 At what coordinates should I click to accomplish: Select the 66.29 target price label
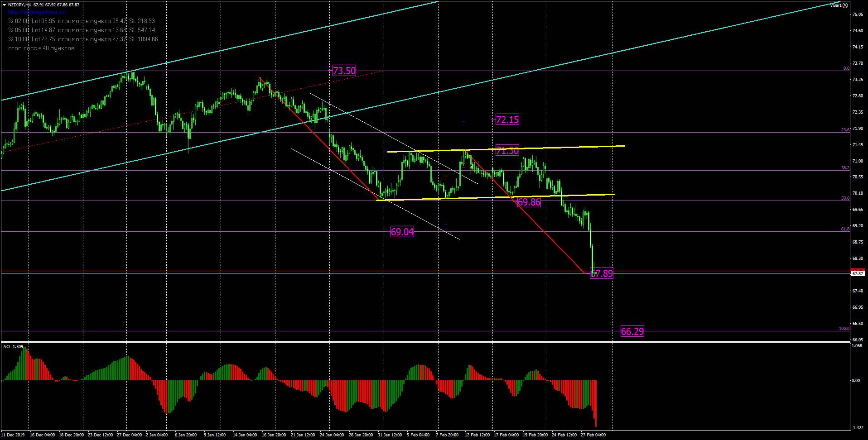click(x=632, y=331)
